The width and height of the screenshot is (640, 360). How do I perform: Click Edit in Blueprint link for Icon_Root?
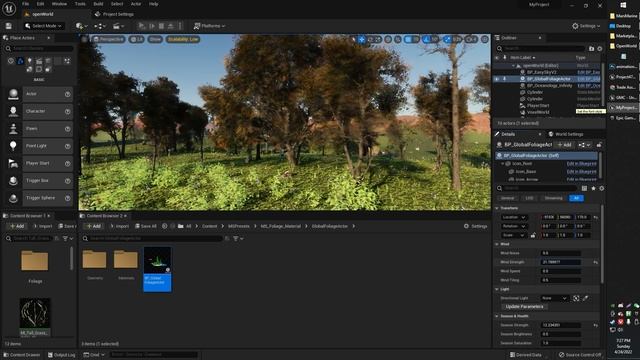(581, 164)
